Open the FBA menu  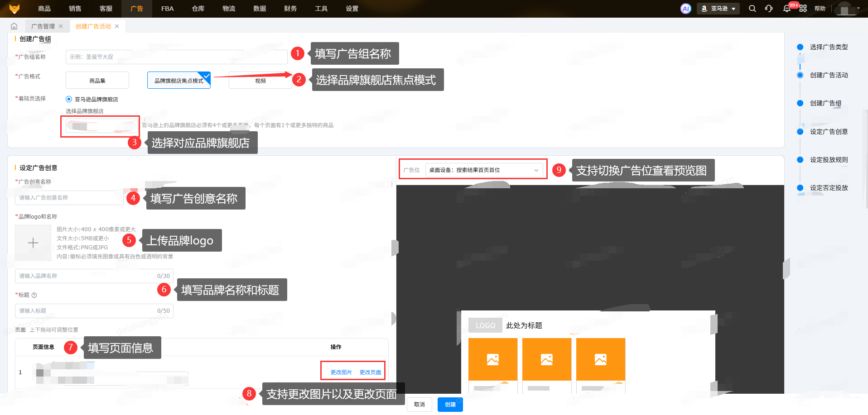point(168,9)
